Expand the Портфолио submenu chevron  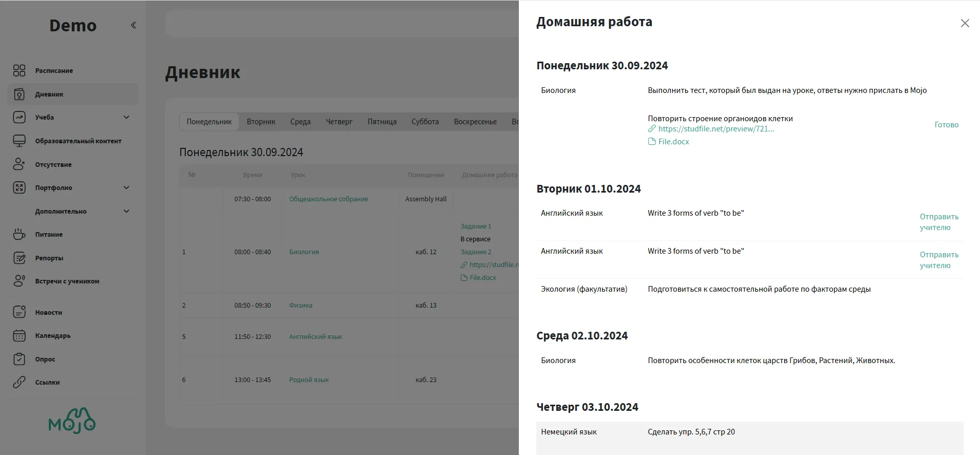tap(126, 187)
